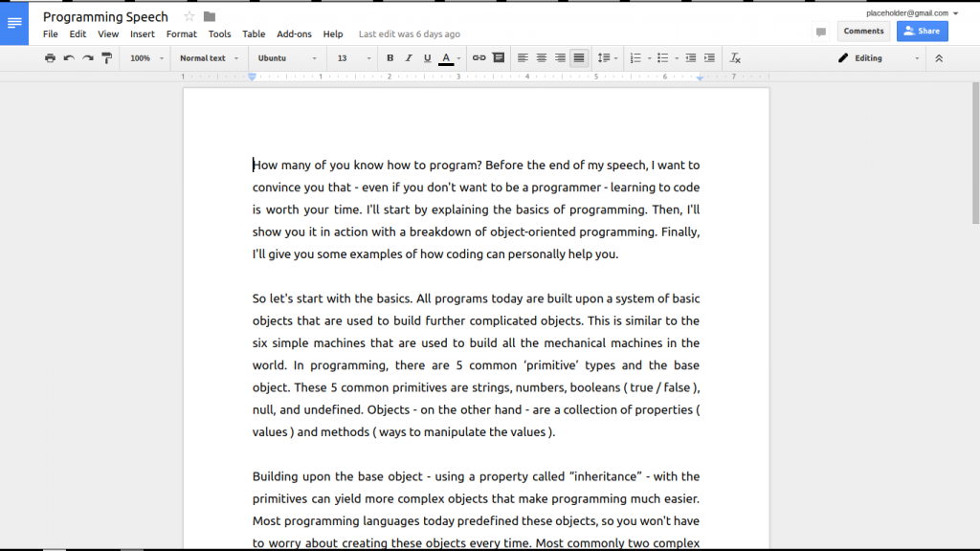Image resolution: width=980 pixels, height=551 pixels.
Task: View revision history via last edit link
Action: 410,34
